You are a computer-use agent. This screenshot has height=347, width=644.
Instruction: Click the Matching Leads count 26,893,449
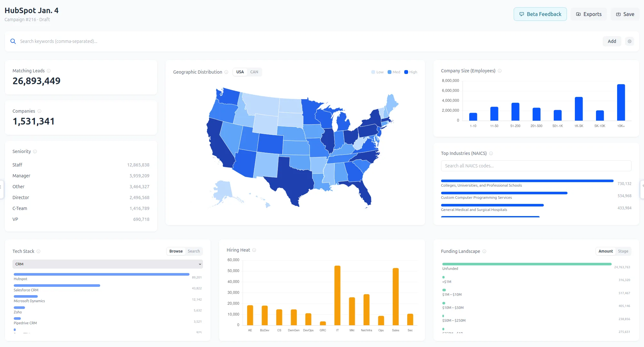pos(36,81)
